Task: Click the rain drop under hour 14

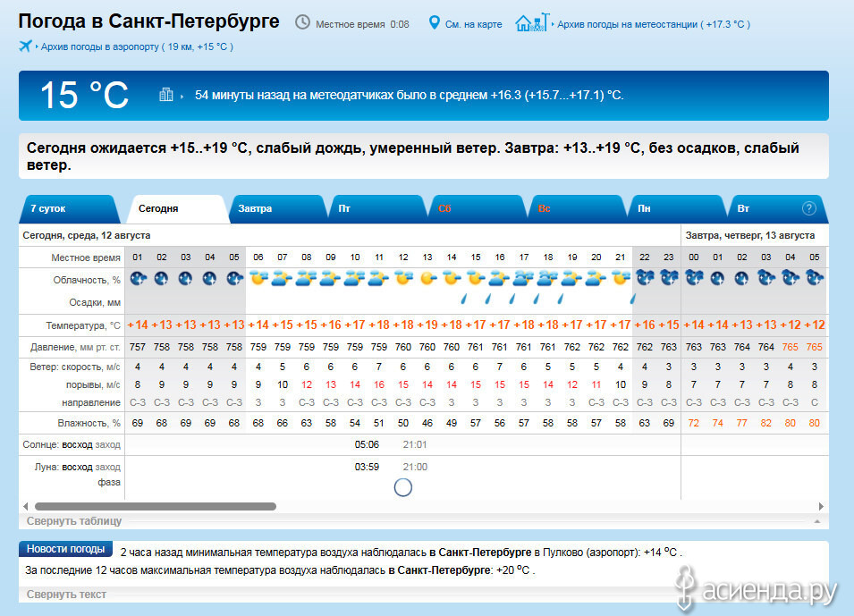Action: click(464, 299)
